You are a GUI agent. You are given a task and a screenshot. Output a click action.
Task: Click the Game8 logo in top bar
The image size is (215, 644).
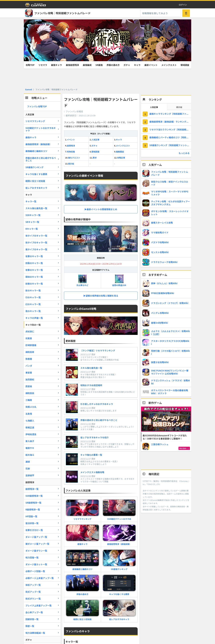coord(35,5)
